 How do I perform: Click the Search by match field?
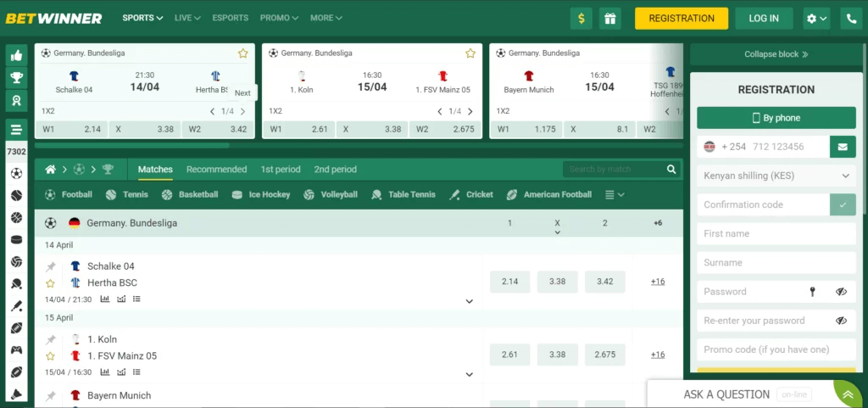(x=615, y=170)
